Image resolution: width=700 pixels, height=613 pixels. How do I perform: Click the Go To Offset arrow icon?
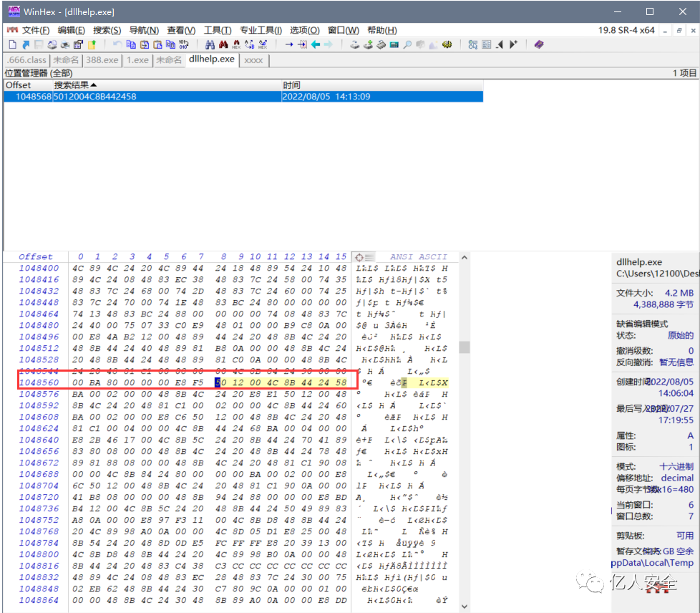(289, 44)
